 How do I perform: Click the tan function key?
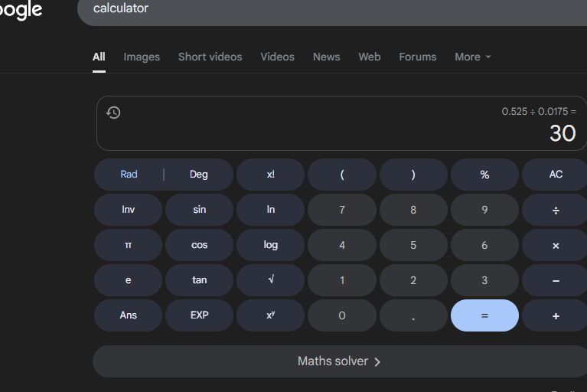click(x=200, y=280)
